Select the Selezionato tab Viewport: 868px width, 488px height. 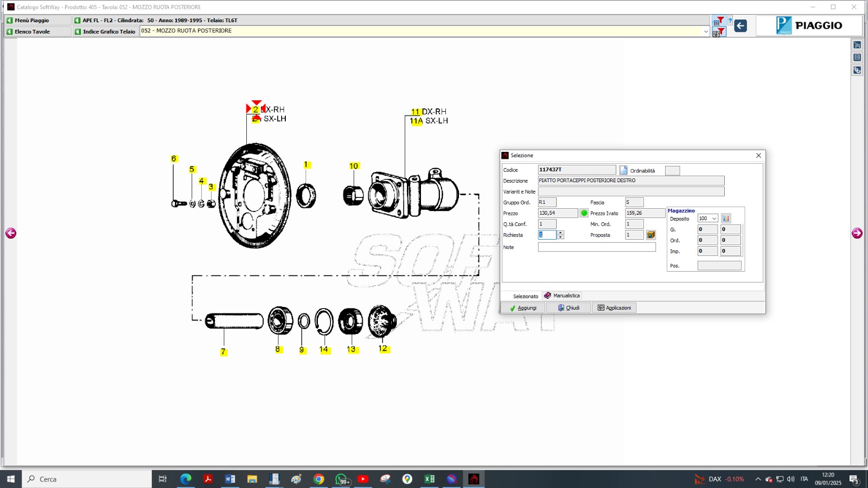point(525,296)
